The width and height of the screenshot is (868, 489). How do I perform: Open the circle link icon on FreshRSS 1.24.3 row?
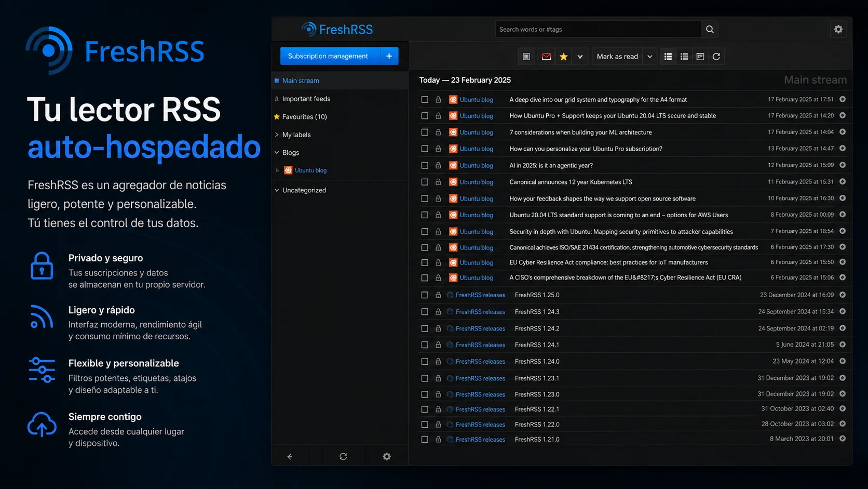(x=843, y=311)
